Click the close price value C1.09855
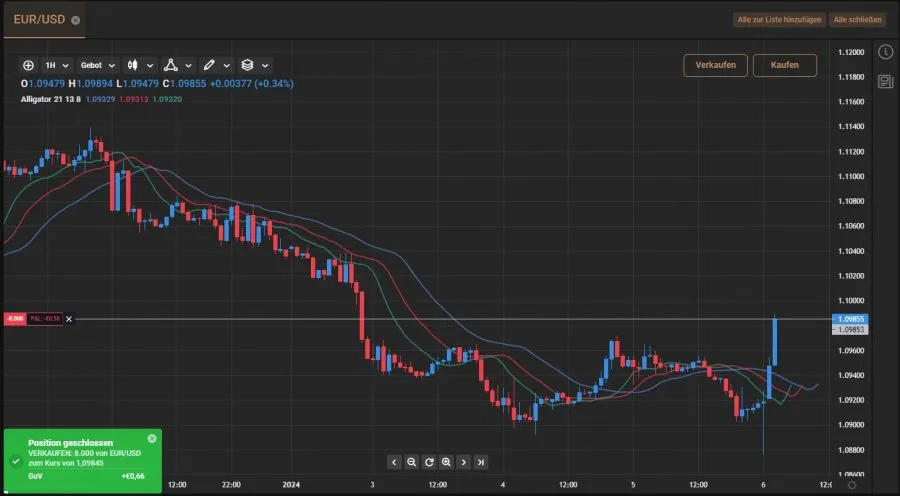900x496 pixels. coord(184,84)
